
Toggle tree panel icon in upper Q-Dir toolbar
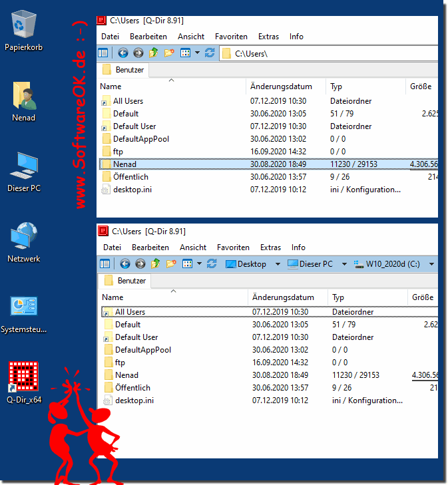click(103, 53)
